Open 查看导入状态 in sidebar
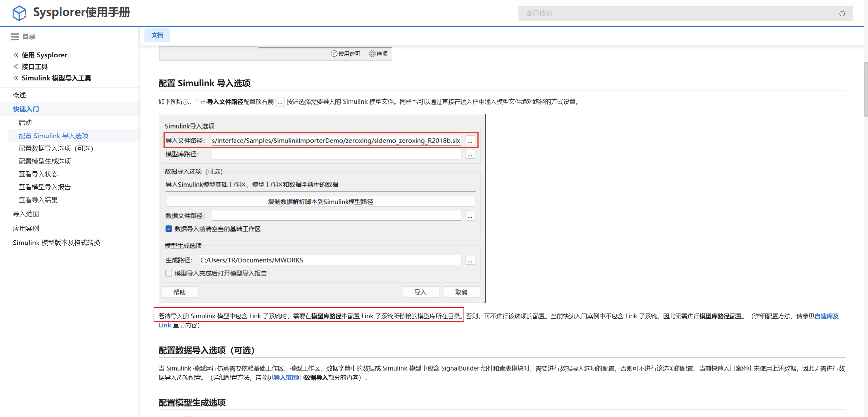868x417 pixels. pos(38,174)
